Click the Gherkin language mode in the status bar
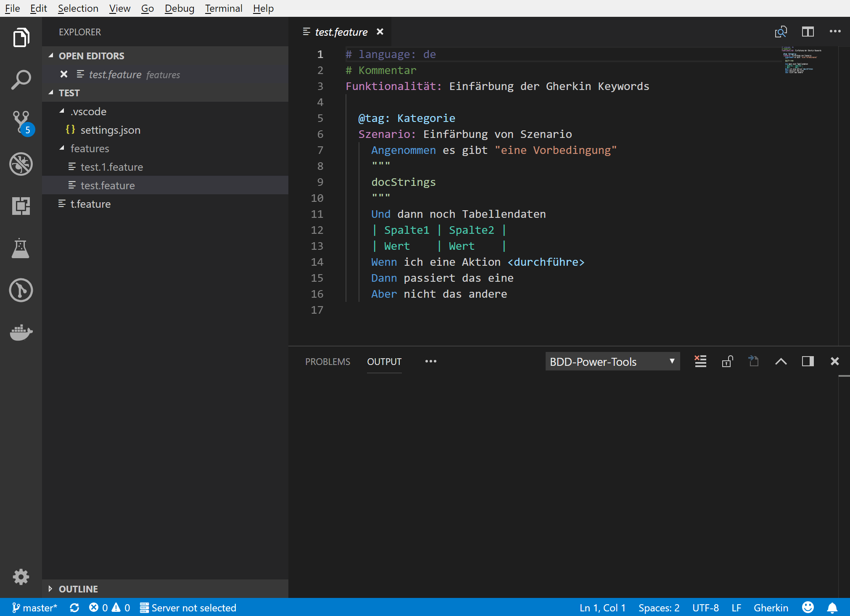Viewport: 850px width, 616px height. (771, 608)
